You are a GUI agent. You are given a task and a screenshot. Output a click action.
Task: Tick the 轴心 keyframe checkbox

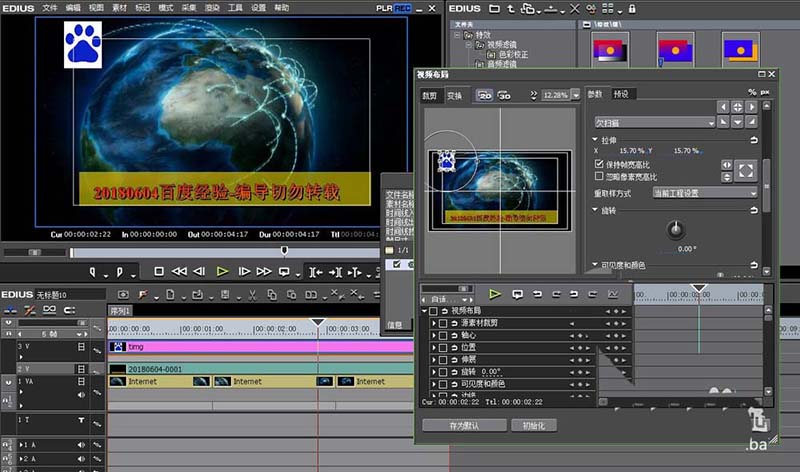443,335
